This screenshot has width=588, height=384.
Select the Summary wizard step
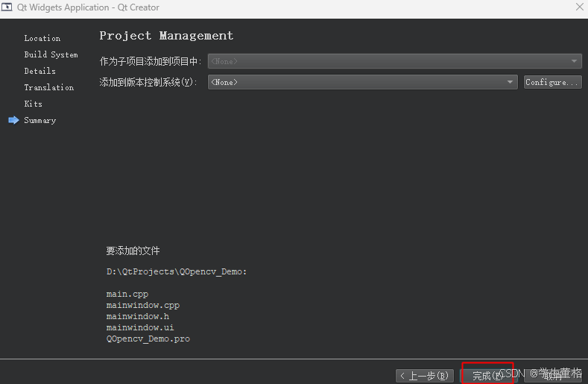click(x=39, y=121)
